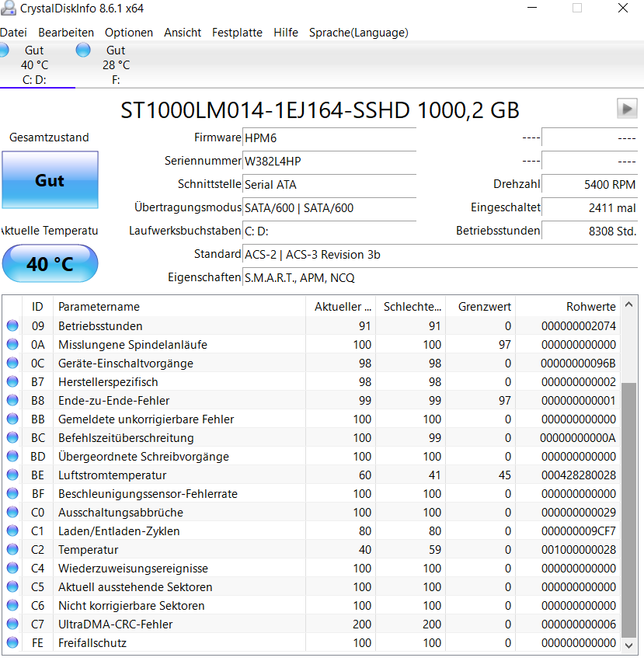644x661 pixels.
Task: Open the Sprache(Language) menu
Action: tap(358, 33)
